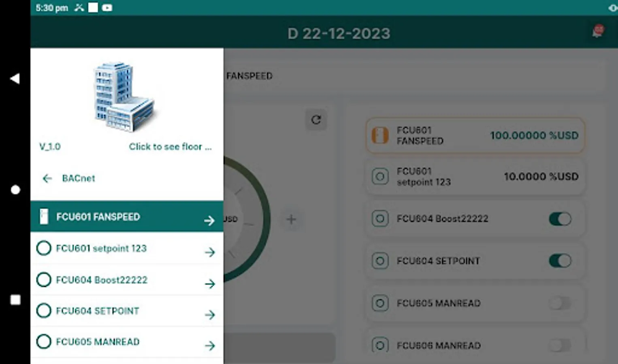Tap the back arrow beside BACnet

[47, 178]
